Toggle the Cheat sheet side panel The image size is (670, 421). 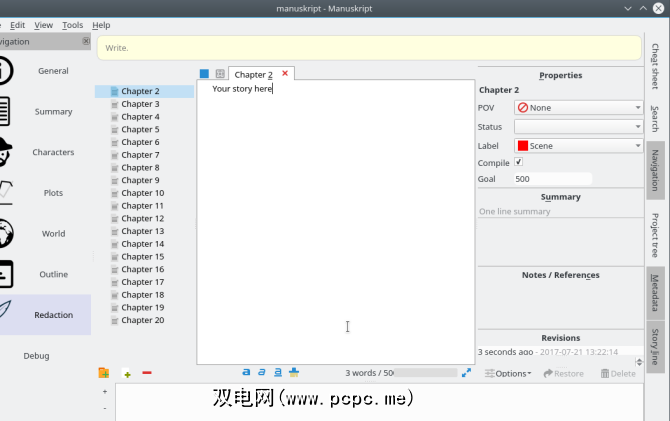coord(655,66)
